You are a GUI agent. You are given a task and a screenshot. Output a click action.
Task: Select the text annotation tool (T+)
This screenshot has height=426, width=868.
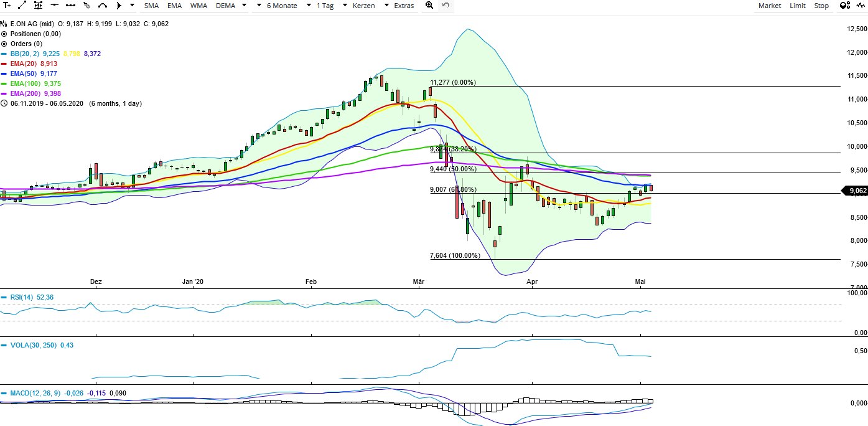point(7,6)
